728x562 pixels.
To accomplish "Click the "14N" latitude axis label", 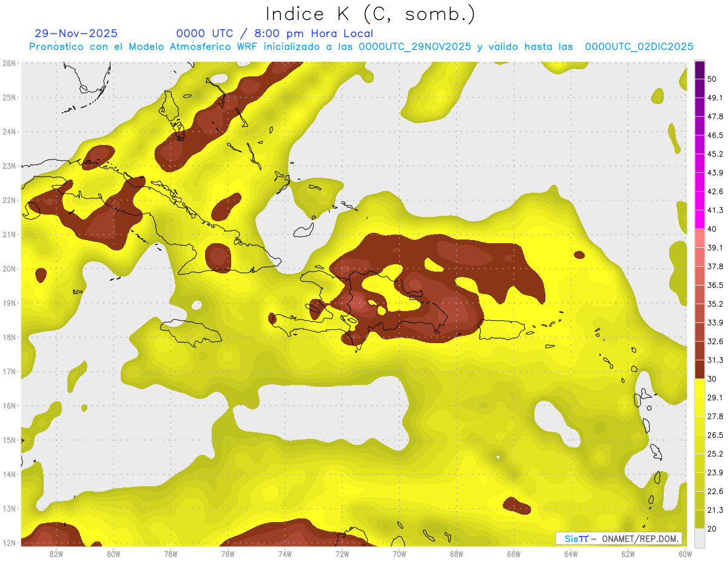I will [x=9, y=474].
